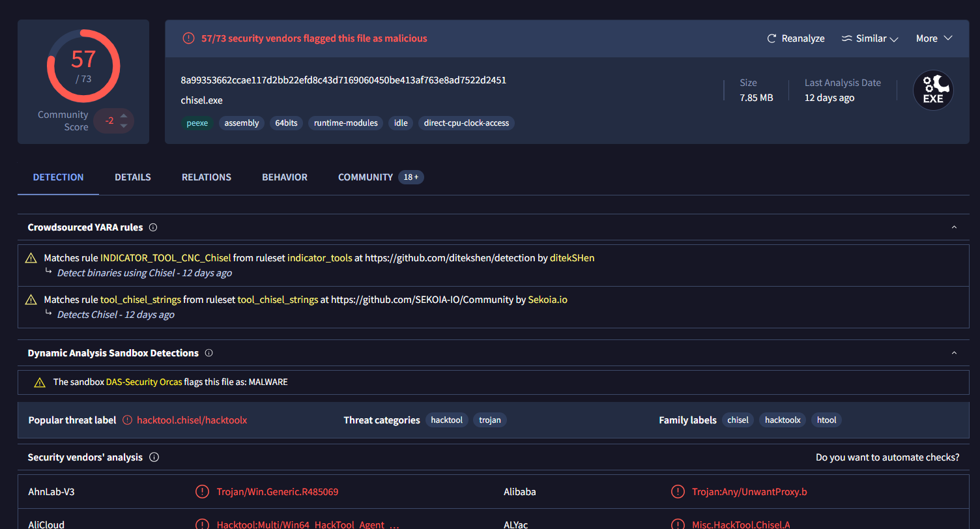The width and height of the screenshot is (980, 529).
Task: Click warning triangle beside INDICATOR_TOOL_CNC_Chisel rule
Action: pyautogui.click(x=31, y=259)
